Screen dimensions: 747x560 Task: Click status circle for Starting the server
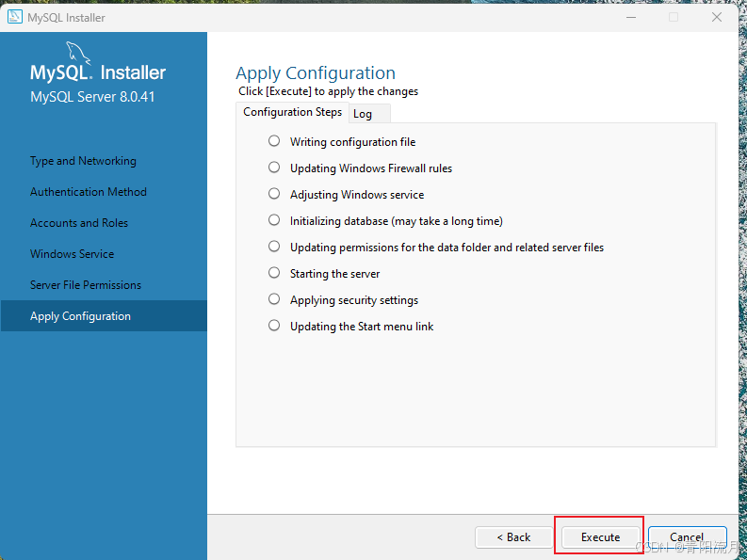pyautogui.click(x=274, y=272)
